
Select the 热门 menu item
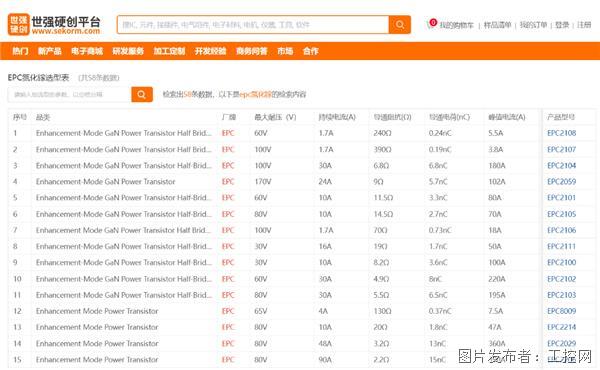pos(20,51)
